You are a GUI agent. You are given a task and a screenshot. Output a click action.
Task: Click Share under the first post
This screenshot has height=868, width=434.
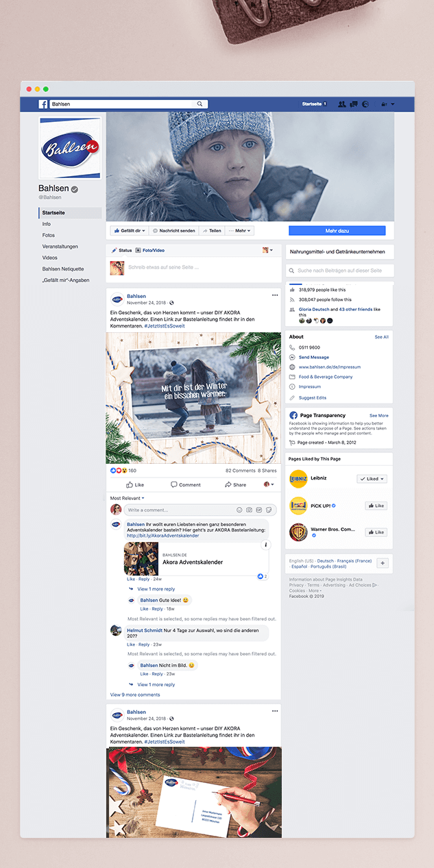click(235, 484)
